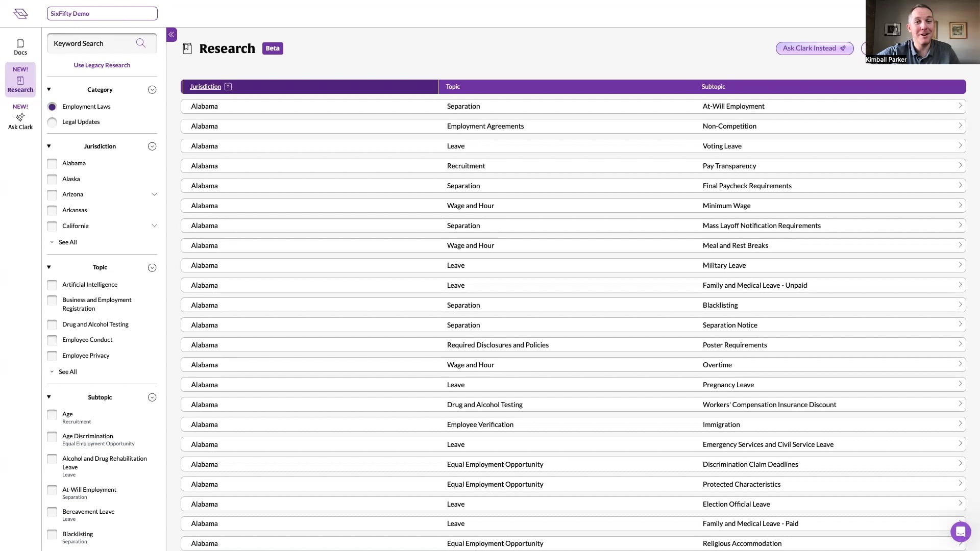
Task: Click the SixFifty Demo input field
Action: click(102, 14)
